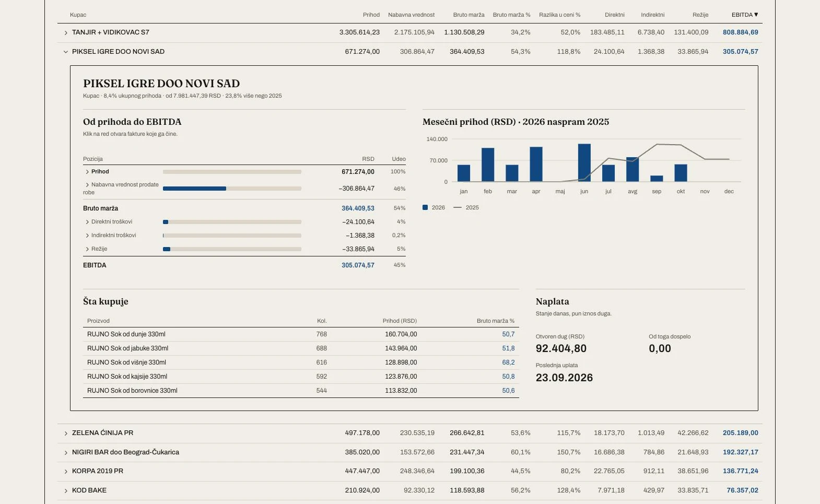Image resolution: width=820 pixels, height=504 pixels.
Task: Sort by the Razlika u ceni % header
Action: coord(560,15)
